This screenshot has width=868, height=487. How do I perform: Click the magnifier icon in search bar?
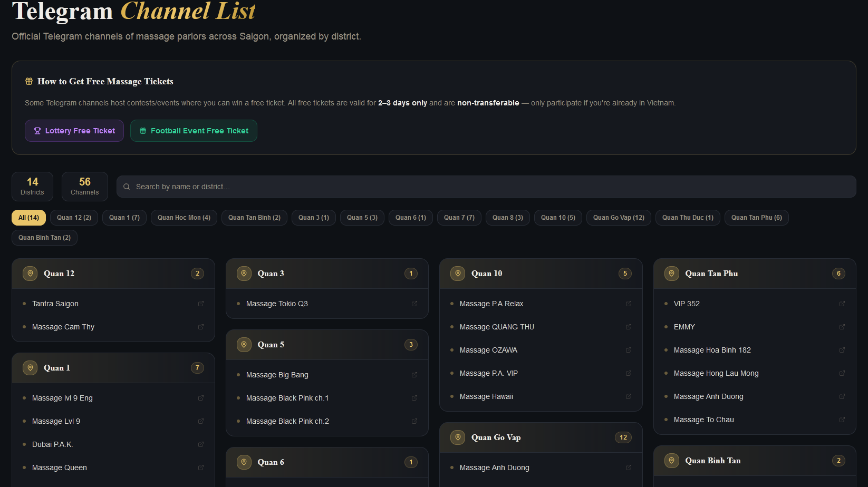click(127, 187)
